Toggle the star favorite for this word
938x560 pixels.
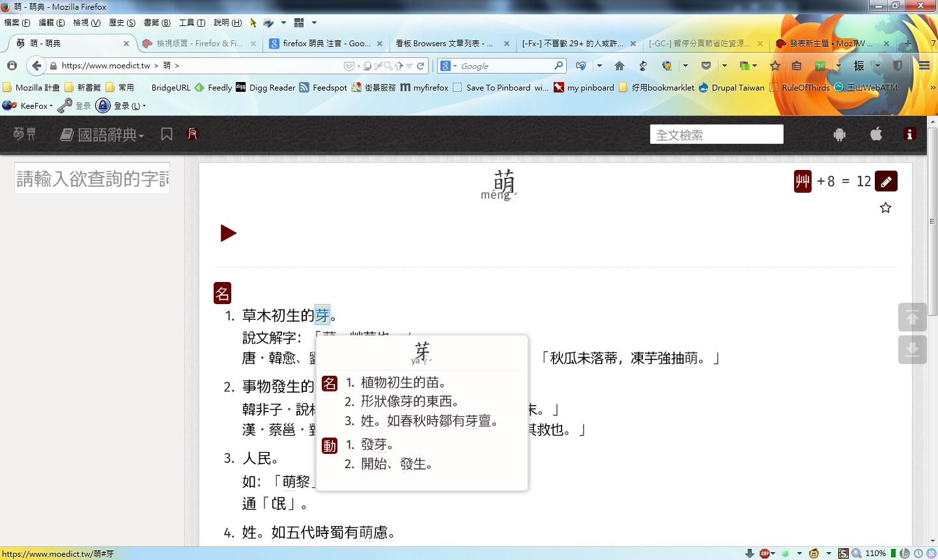[x=885, y=208]
